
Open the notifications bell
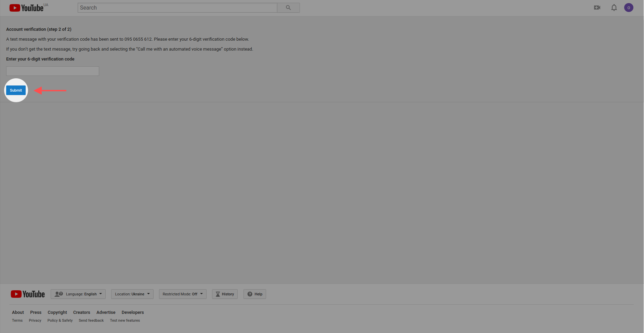pos(614,8)
